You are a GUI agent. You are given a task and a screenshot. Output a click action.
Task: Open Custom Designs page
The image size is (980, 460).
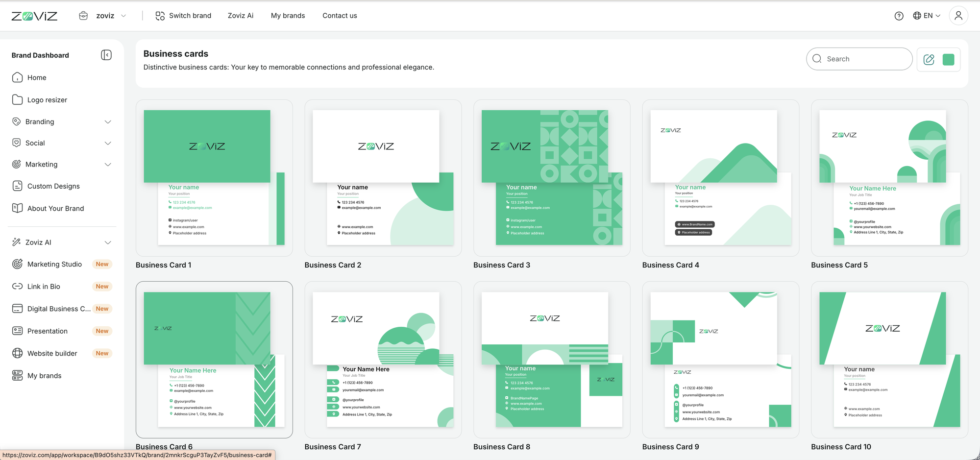(53, 186)
